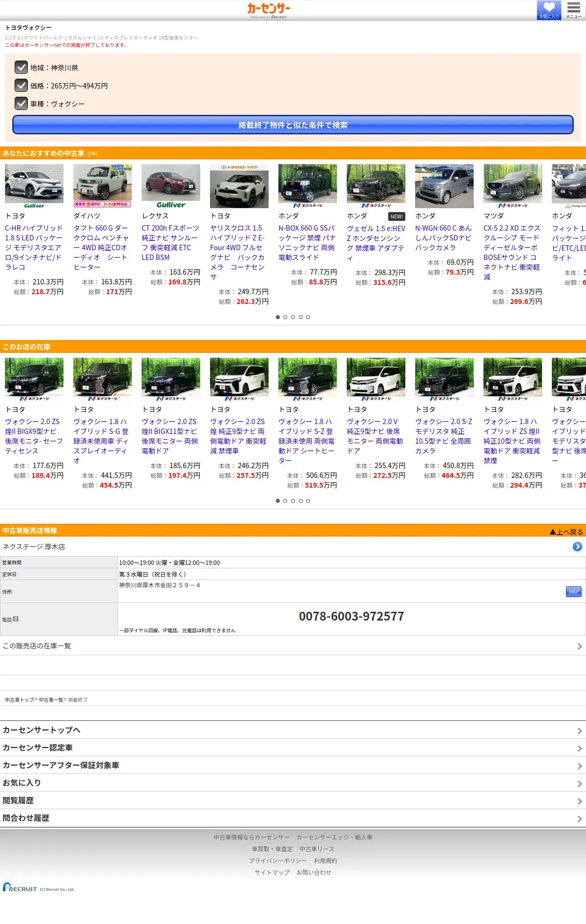Image resolution: width=586 pixels, height=924 pixels.
Task: Open カーセンサーアフター保証対象車 menu row
Action: [293, 765]
